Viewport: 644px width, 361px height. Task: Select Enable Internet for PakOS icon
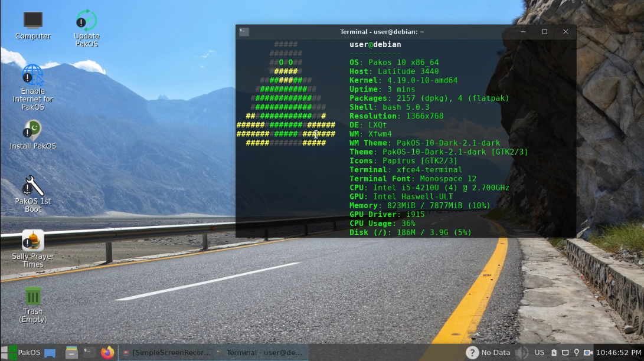33,87
